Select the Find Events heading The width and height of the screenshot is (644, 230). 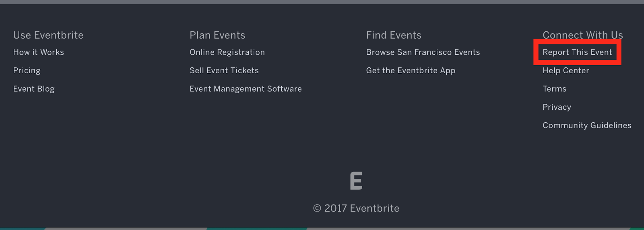[394, 35]
